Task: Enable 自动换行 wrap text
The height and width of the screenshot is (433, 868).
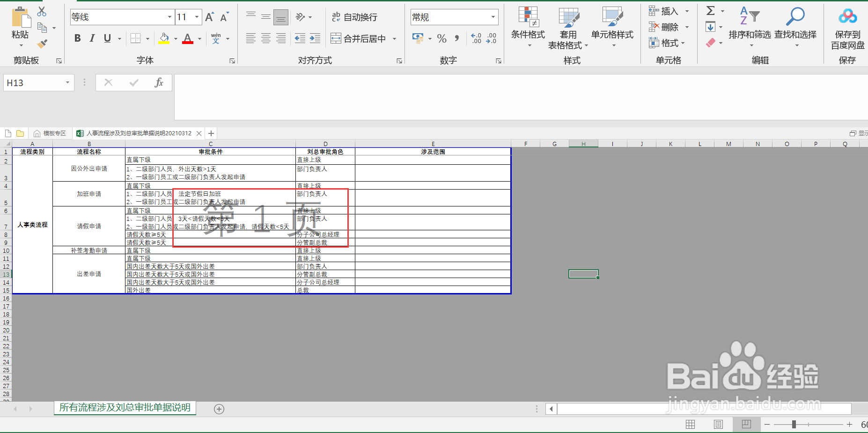Action: (x=354, y=17)
